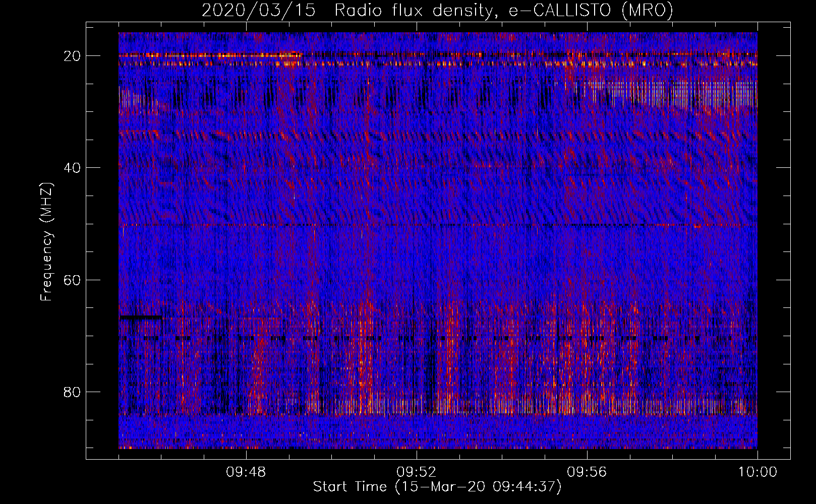Click the 09:48 time tick label
This screenshot has height=504, width=816.
coord(246,472)
